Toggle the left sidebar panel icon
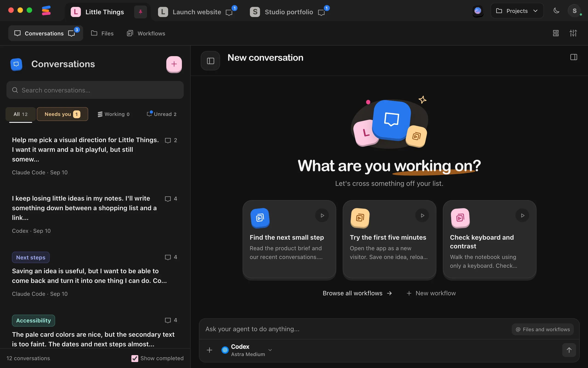The height and width of the screenshot is (368, 588). [210, 60]
